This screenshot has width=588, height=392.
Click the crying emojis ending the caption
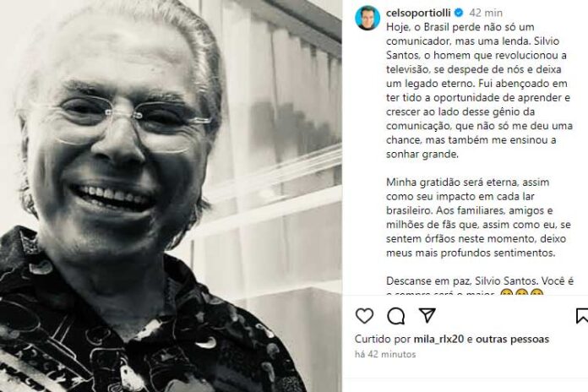[521, 292]
